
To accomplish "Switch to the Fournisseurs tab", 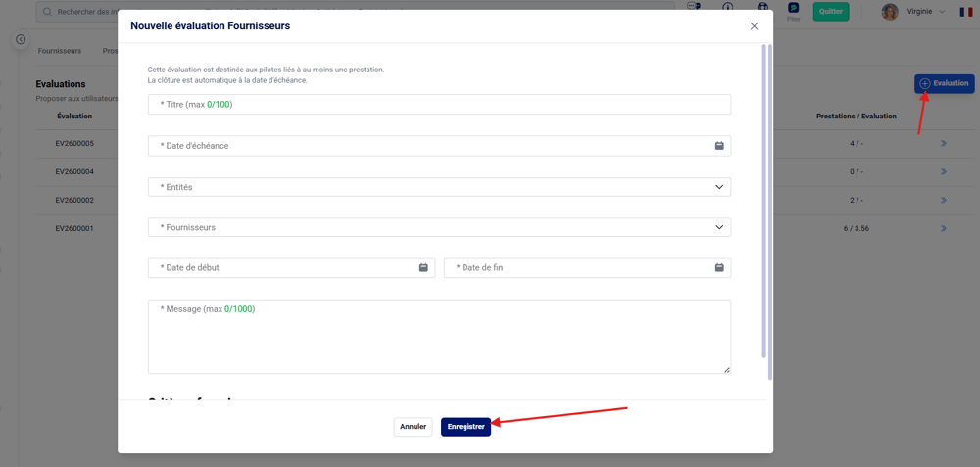I will pyautogui.click(x=60, y=51).
